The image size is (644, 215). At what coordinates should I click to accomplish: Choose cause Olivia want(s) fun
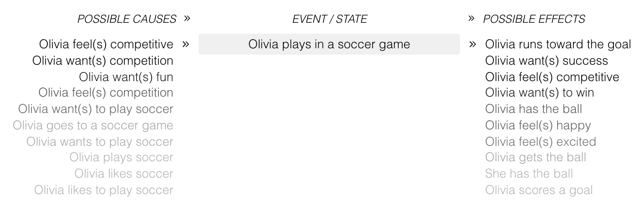(x=126, y=77)
